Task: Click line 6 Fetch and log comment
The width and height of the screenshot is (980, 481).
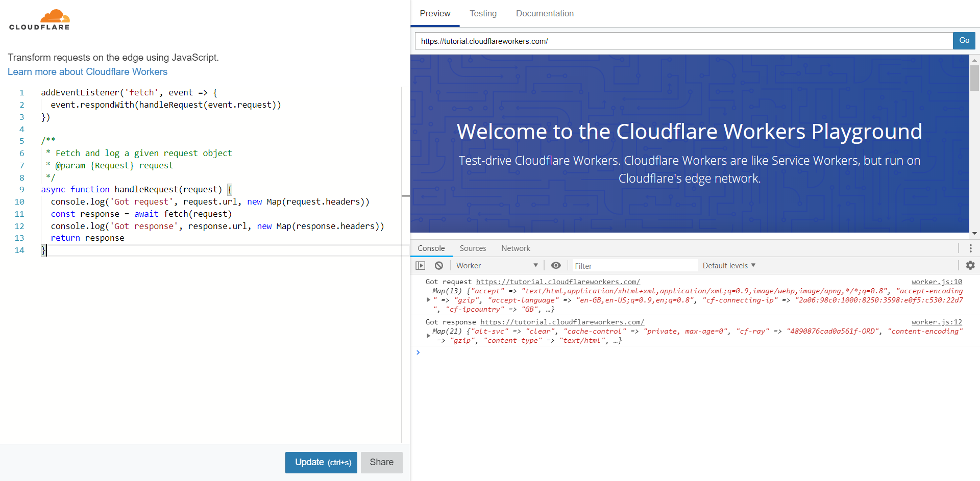Action: pos(139,153)
